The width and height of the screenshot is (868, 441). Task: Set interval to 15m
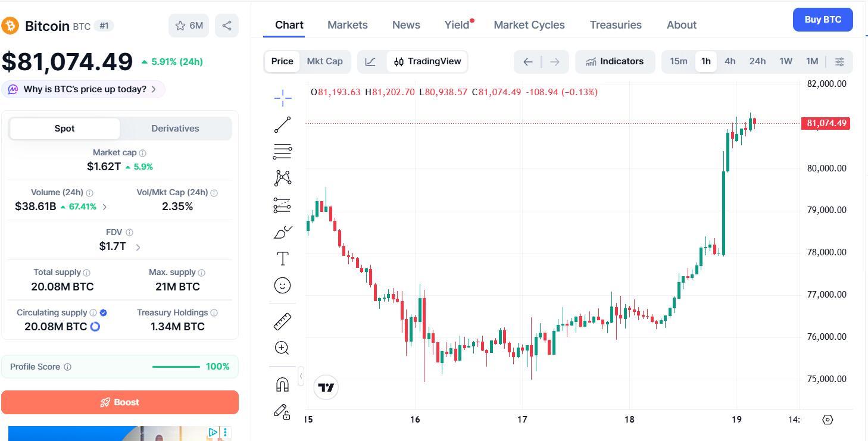678,61
